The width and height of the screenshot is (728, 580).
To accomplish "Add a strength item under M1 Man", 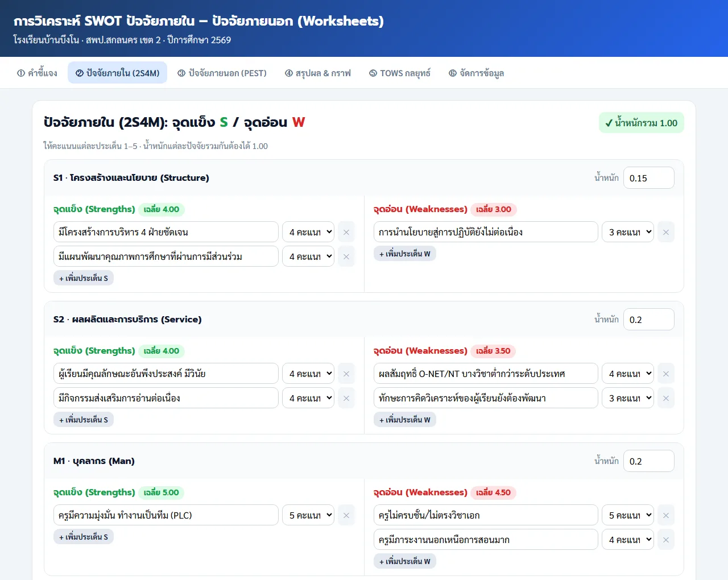I will tap(84, 537).
